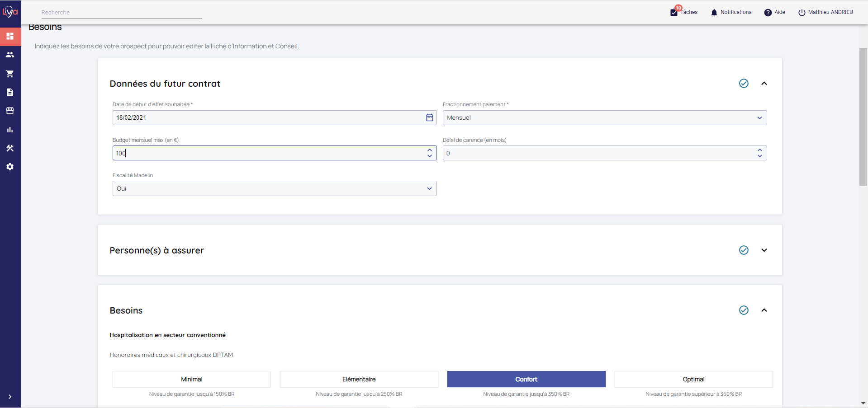Open the Fiscalité Madelin dropdown
This screenshot has height=408, width=868.
274,188
